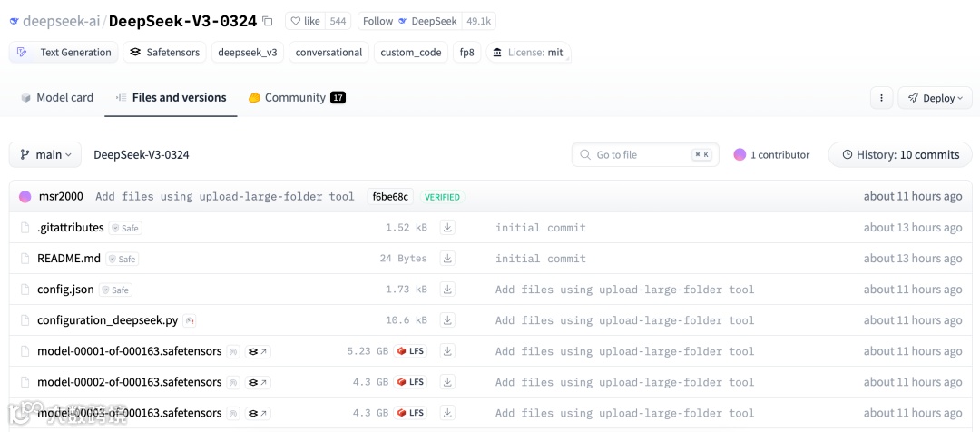Screen dimensions: 980x432
Task: Click the LFS badge for model-00002 file
Action: click(410, 382)
